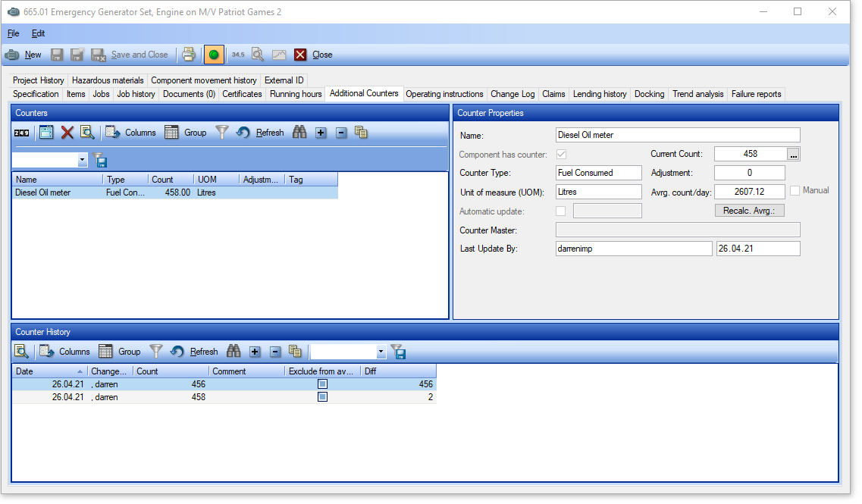Click collapse-all minus icon in Counter History
862x504 pixels.
(x=275, y=352)
